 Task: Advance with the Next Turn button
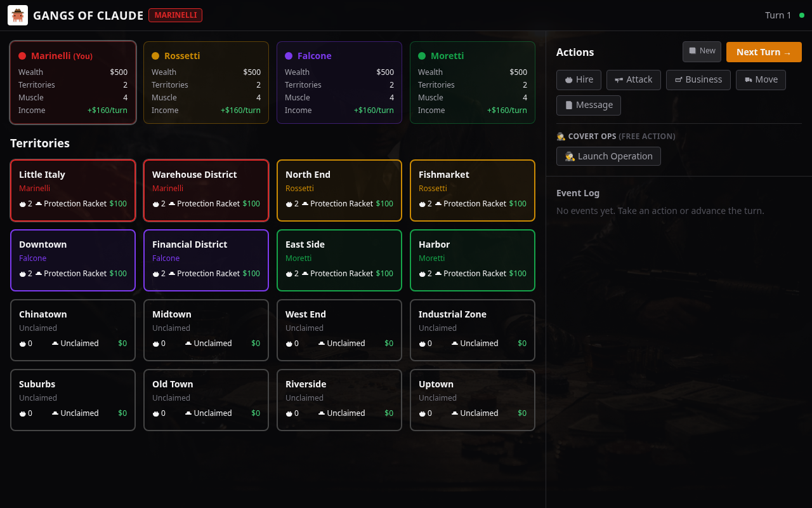pos(763,52)
